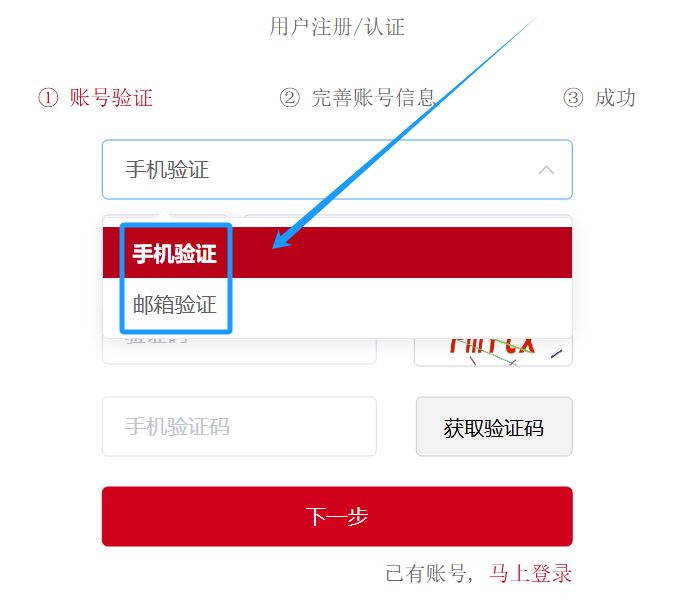The image size is (673, 604).
Task: Click the step ② circle icon
Action: tap(290, 98)
